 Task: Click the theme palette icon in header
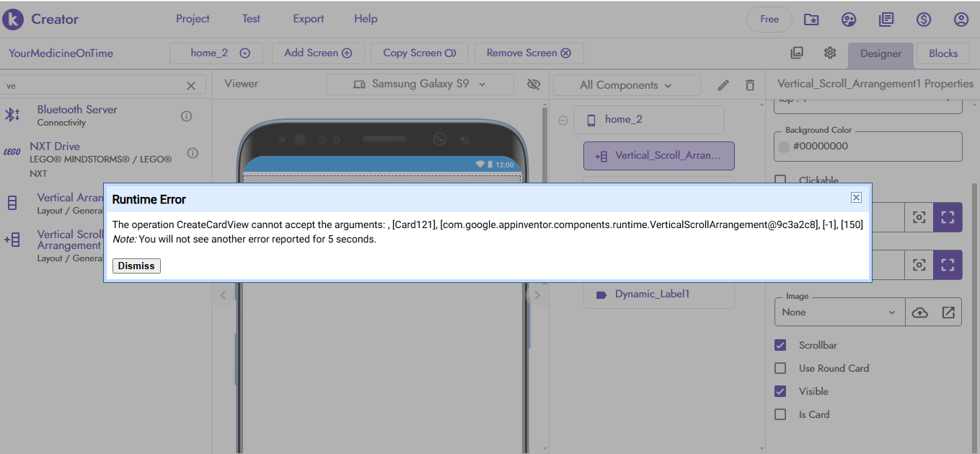[x=849, y=19]
